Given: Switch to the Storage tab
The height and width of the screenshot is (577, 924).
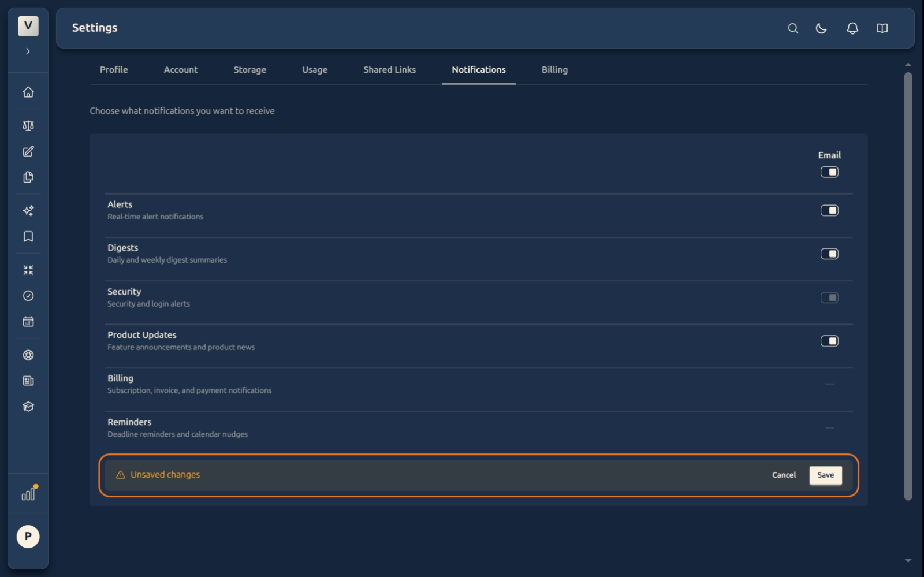Looking at the screenshot, I should point(250,70).
